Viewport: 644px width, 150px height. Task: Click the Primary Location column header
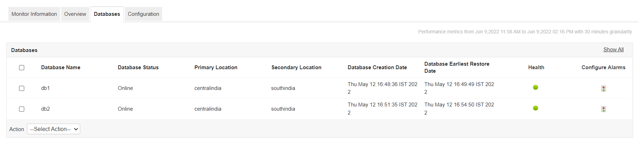point(216,67)
